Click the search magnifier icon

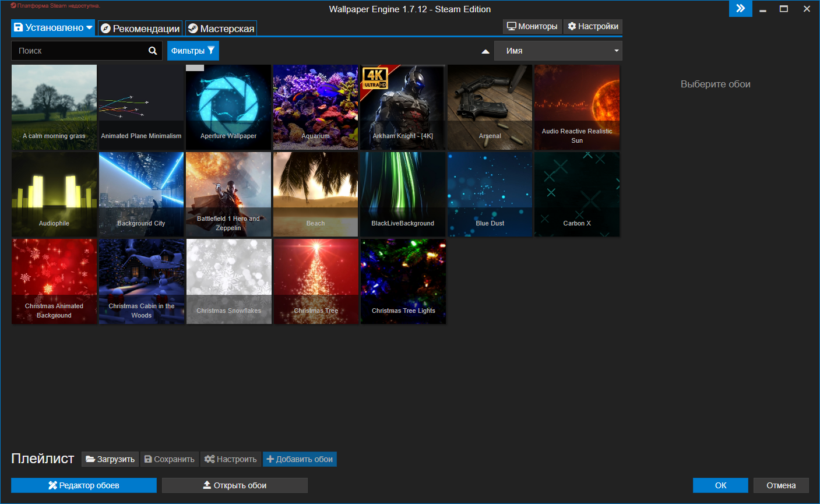pyautogui.click(x=153, y=51)
